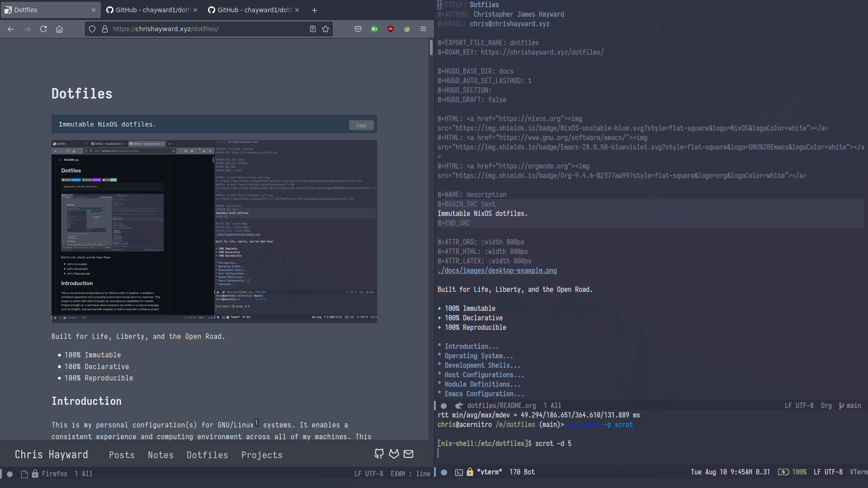Click the Posts navigation link
The width and height of the screenshot is (868, 488).
(x=122, y=455)
